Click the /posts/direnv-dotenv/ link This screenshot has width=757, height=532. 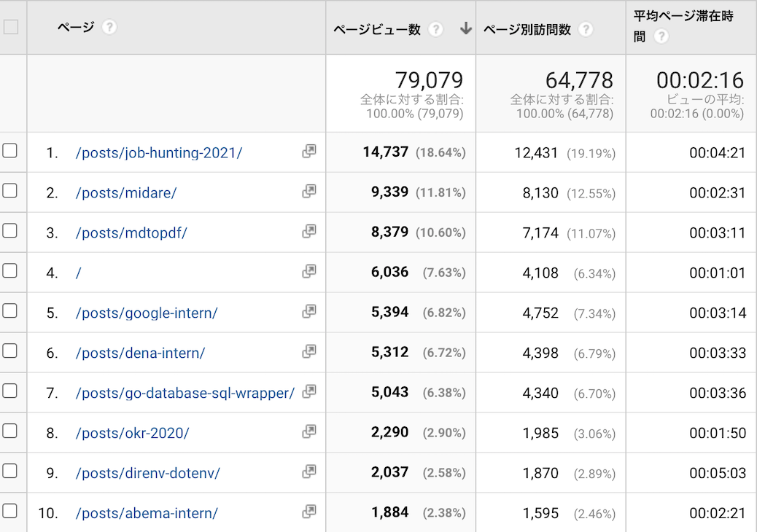pos(147,474)
